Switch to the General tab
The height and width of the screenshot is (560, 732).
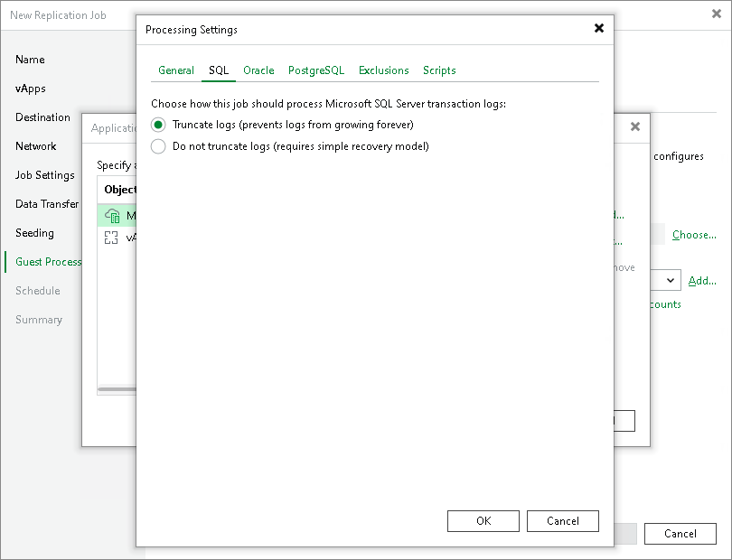(x=176, y=70)
